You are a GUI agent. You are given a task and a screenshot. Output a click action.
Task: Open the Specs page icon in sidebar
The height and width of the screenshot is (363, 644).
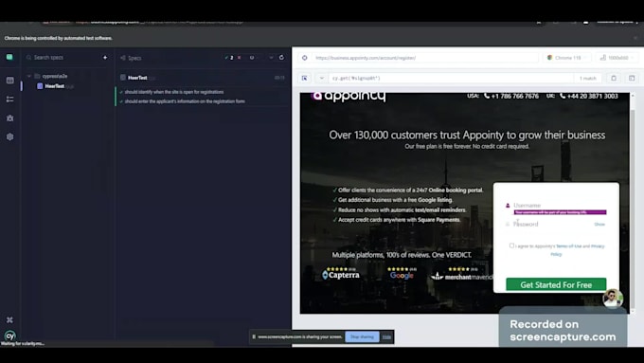pos(9,81)
